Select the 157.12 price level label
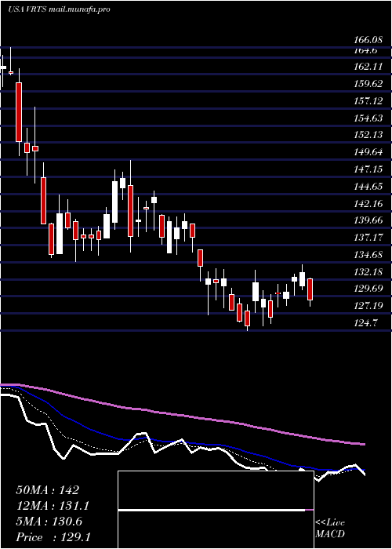Screen dimensions: 392x549 pos(368,101)
